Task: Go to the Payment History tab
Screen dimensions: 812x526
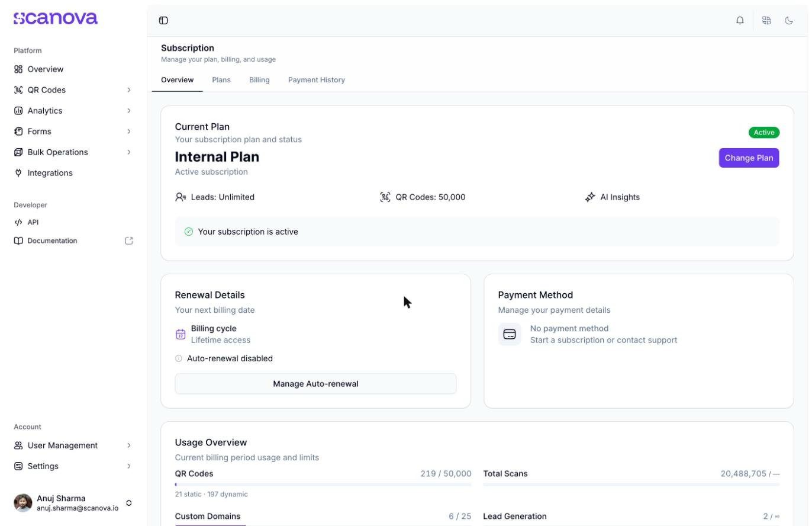Action: [317, 80]
